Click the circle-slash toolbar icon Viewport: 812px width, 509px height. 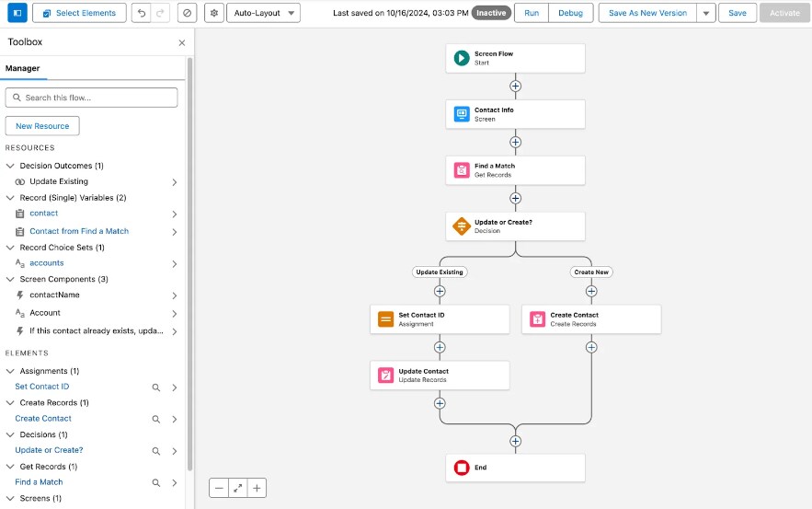tap(187, 13)
